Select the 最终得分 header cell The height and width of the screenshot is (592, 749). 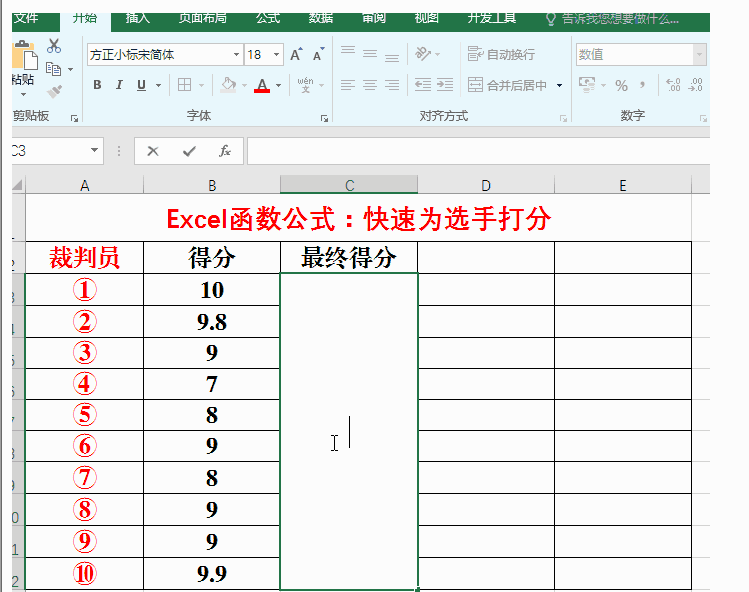click(x=349, y=258)
